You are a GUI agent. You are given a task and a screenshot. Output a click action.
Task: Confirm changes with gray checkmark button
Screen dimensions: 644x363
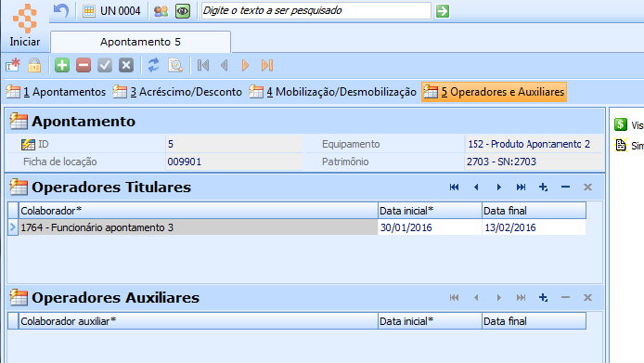[x=105, y=65]
